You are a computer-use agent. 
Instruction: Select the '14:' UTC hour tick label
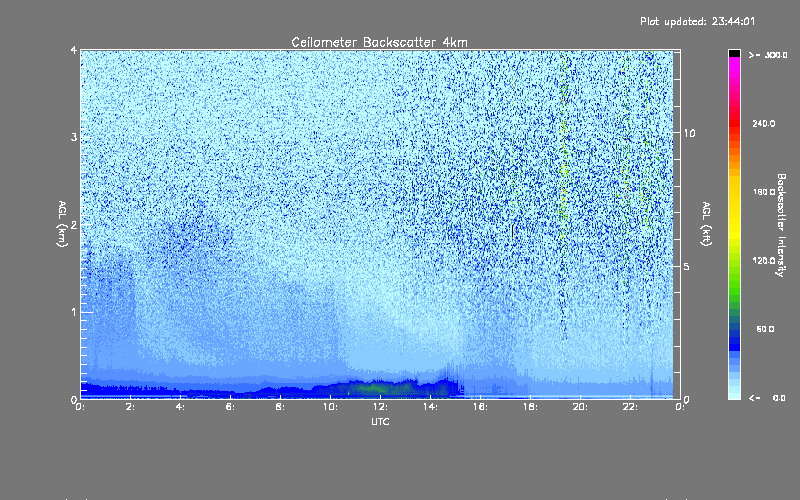[430, 407]
